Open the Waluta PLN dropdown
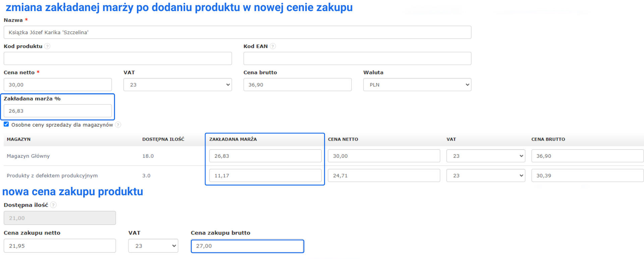The height and width of the screenshot is (259, 644). pos(417,85)
